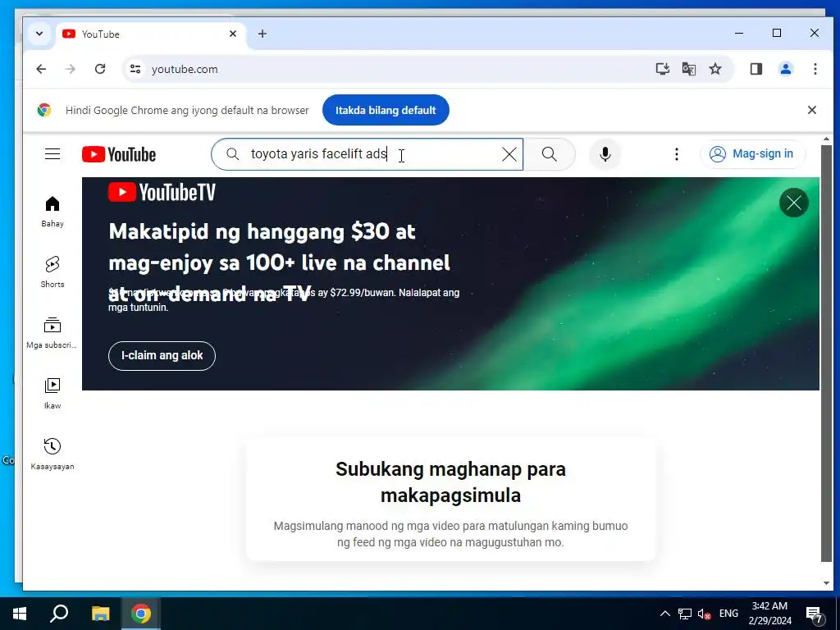Submit search with the magnifier button
The height and width of the screenshot is (630, 840).
click(x=549, y=154)
